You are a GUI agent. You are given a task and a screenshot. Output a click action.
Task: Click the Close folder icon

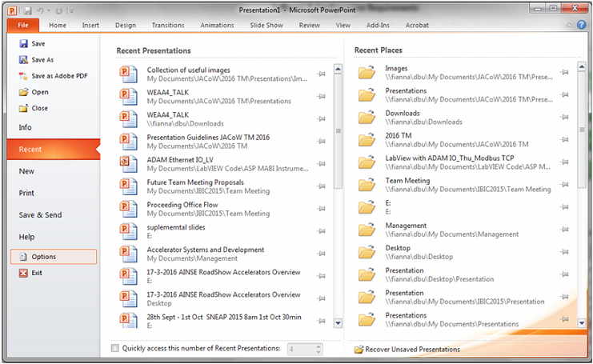point(23,108)
